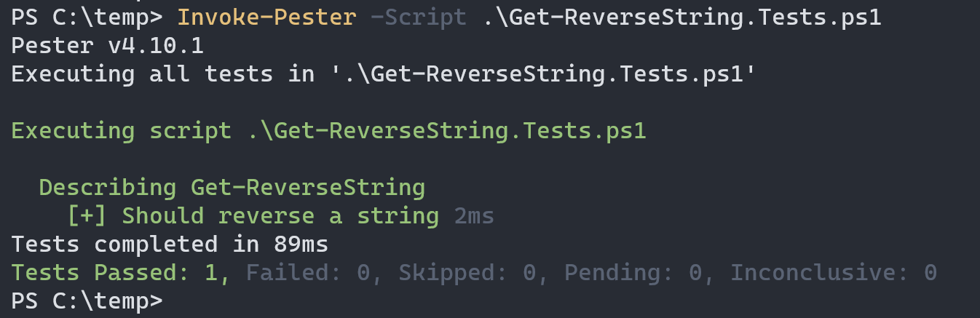980x318 pixels.
Task: Click 'Should reverse a string' test name
Action: pyautogui.click(x=280, y=216)
